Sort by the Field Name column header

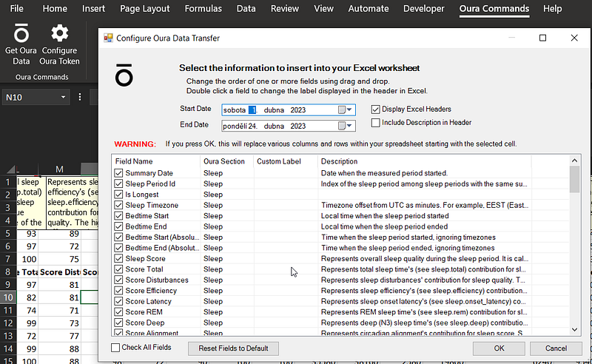point(156,161)
